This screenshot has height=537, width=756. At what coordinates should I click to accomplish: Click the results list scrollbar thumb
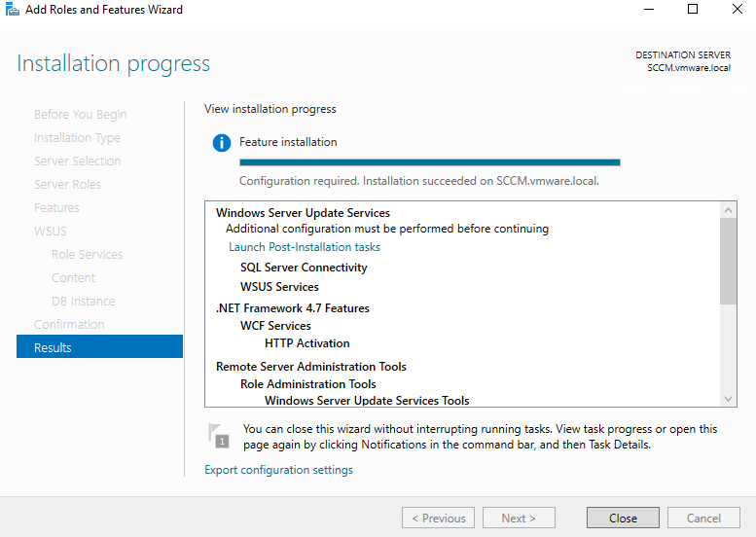click(x=729, y=261)
